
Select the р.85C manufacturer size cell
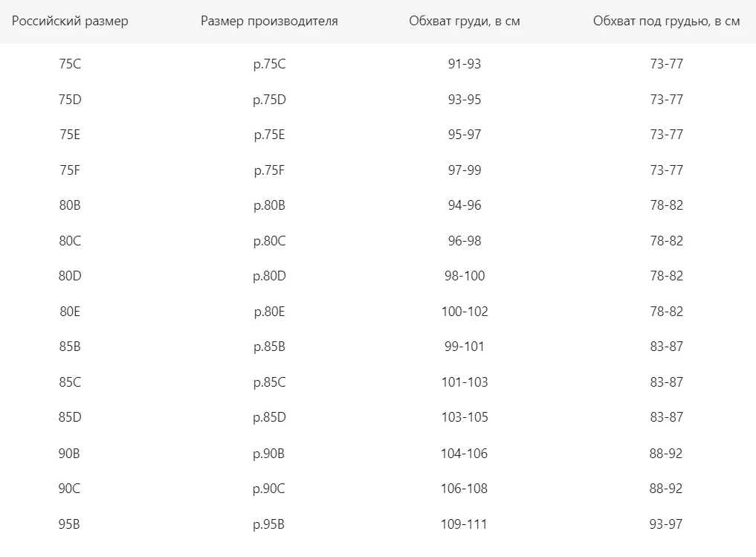coord(269,382)
